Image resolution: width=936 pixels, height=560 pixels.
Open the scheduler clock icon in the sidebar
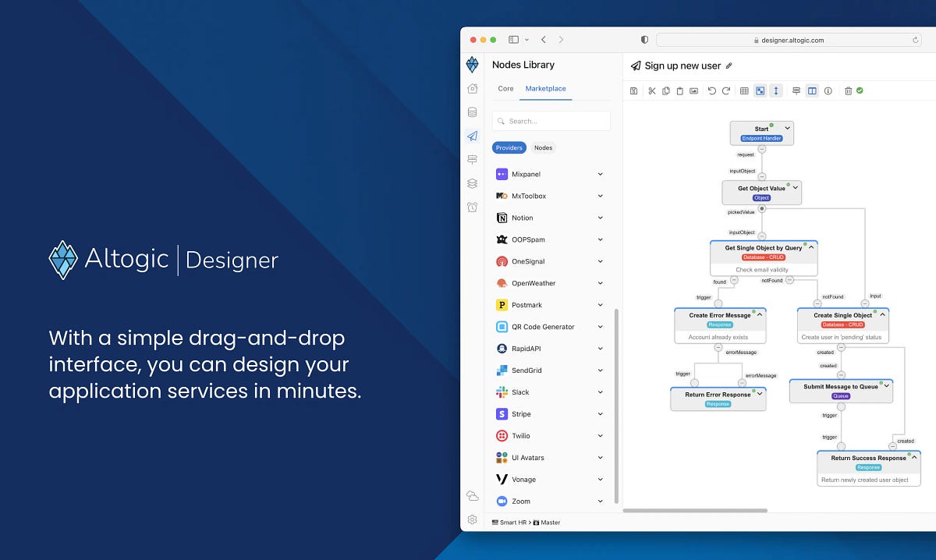(472, 207)
